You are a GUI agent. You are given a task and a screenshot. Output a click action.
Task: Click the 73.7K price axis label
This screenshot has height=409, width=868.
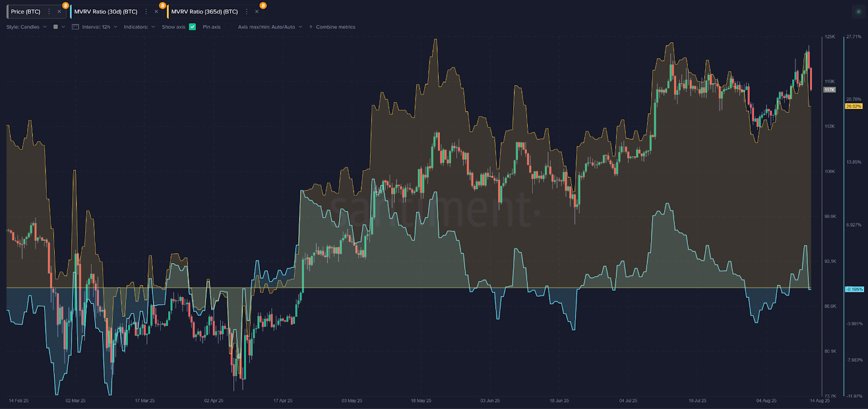point(831,396)
